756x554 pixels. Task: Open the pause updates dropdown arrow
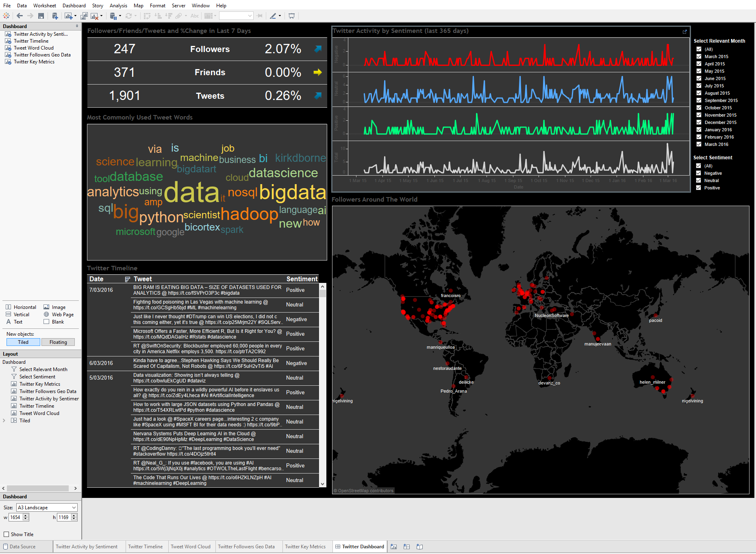pyautogui.click(x=120, y=16)
